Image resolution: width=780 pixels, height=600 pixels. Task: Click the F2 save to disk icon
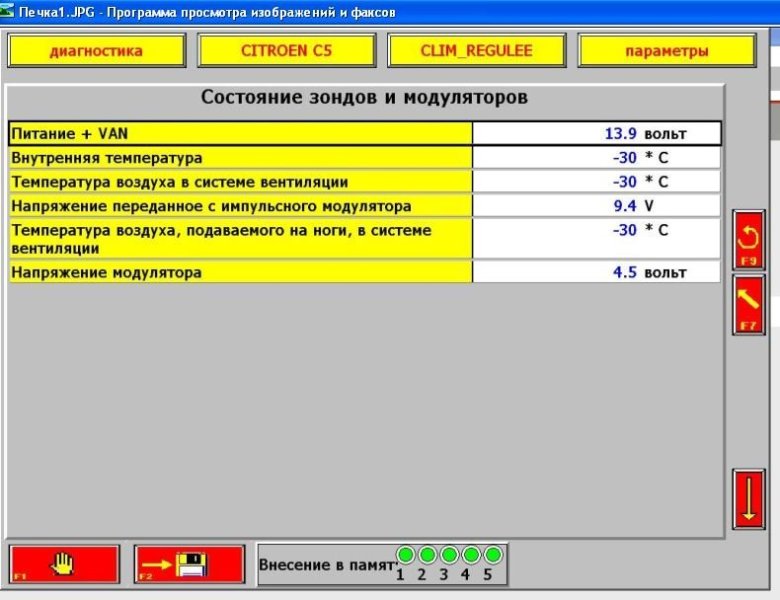point(189,564)
